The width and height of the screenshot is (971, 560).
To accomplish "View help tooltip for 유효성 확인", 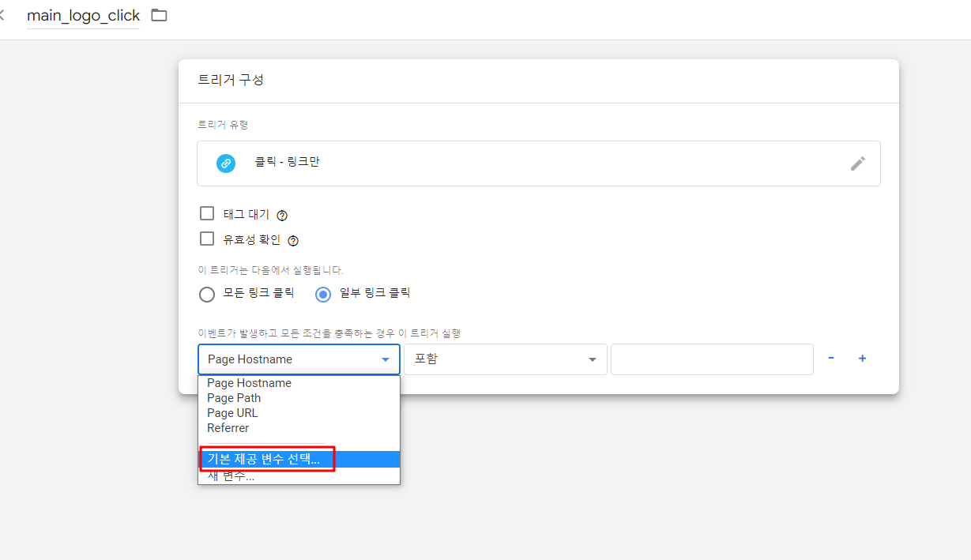I will (x=292, y=240).
